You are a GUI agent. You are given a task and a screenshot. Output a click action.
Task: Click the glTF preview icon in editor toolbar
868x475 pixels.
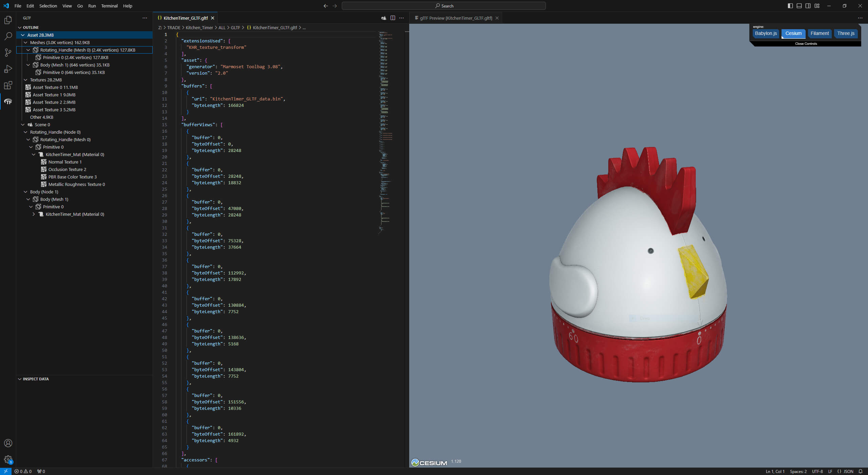[x=383, y=18]
